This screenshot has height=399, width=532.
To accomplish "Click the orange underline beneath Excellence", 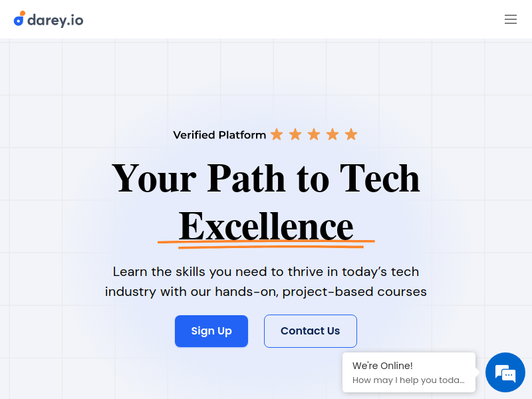I will (267, 244).
